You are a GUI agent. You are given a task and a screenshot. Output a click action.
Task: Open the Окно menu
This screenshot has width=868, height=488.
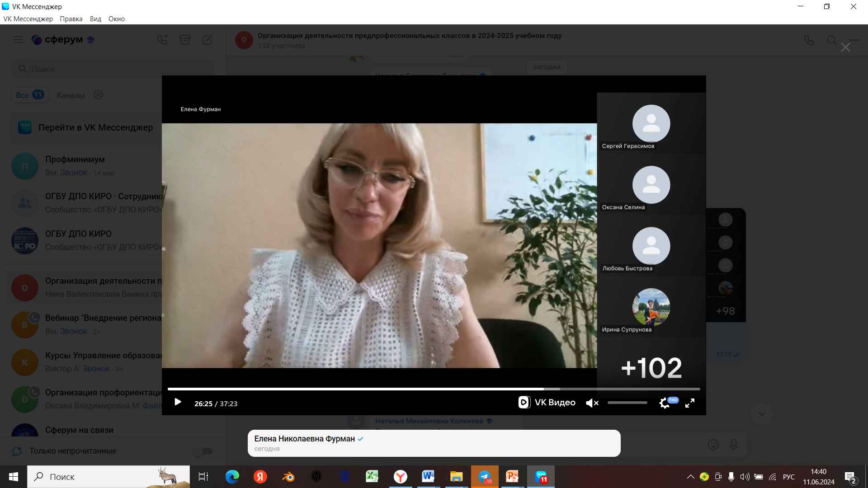click(x=117, y=19)
